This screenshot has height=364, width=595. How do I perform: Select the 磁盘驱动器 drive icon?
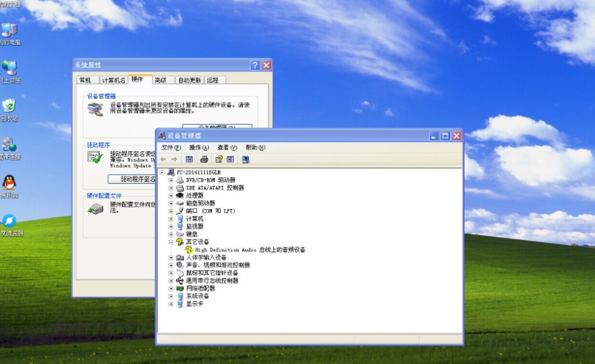pos(180,203)
